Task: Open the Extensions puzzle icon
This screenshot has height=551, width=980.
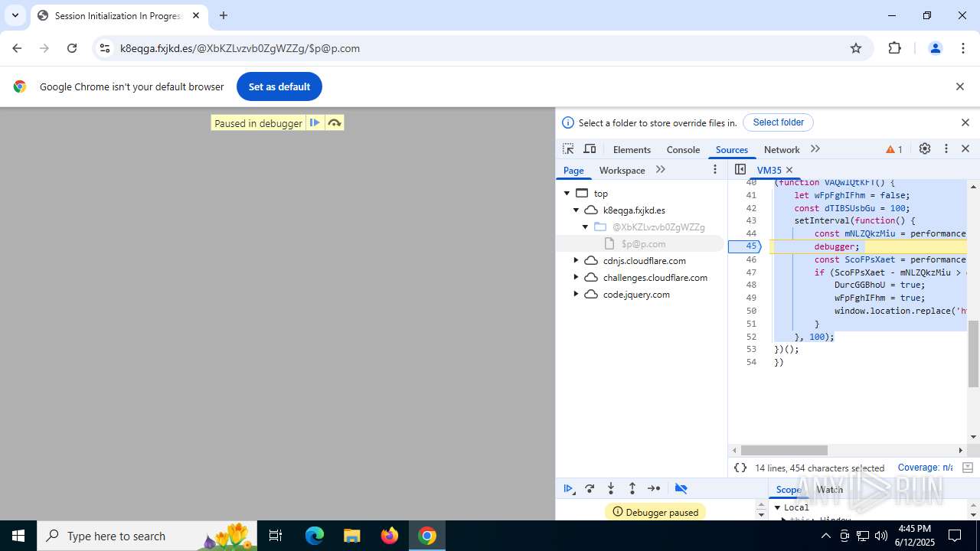Action: click(894, 48)
